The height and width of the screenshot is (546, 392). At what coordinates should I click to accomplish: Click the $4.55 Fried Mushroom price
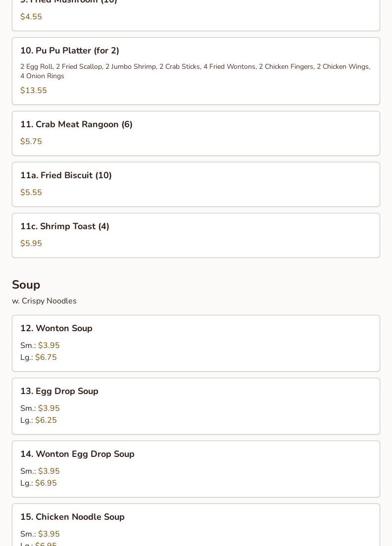(x=31, y=17)
